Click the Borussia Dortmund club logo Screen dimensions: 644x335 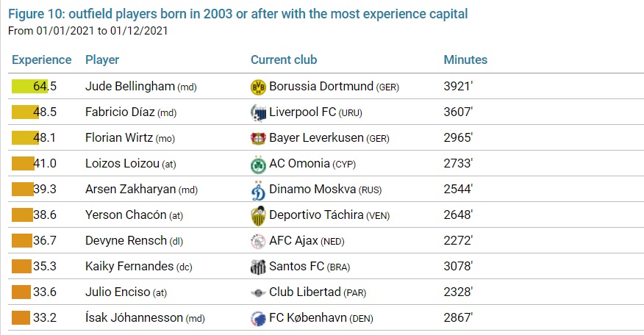point(258,87)
